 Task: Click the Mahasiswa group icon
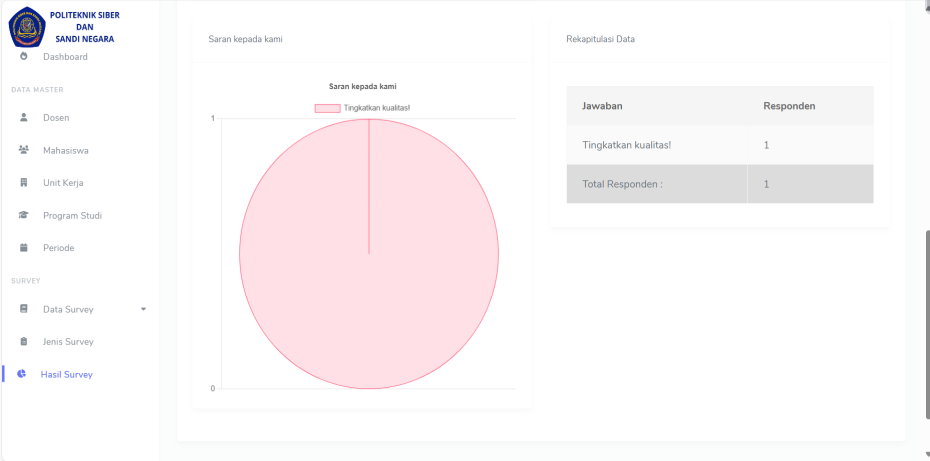[x=24, y=150]
